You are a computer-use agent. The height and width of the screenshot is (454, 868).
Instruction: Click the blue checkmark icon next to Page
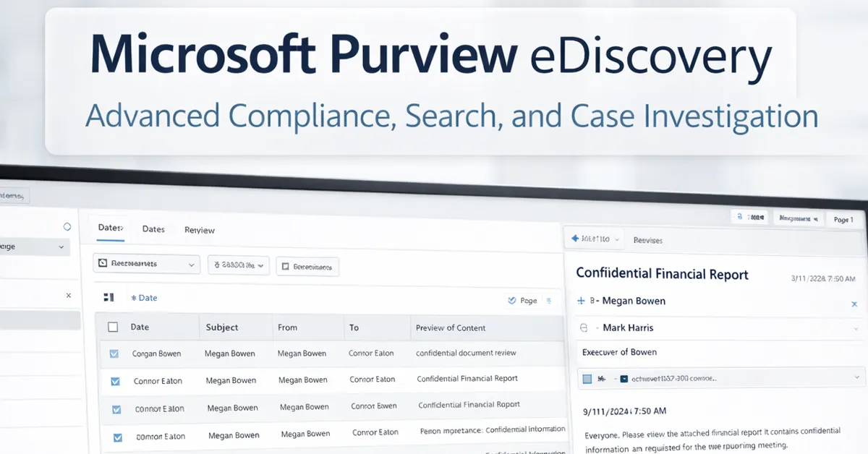[x=512, y=300]
